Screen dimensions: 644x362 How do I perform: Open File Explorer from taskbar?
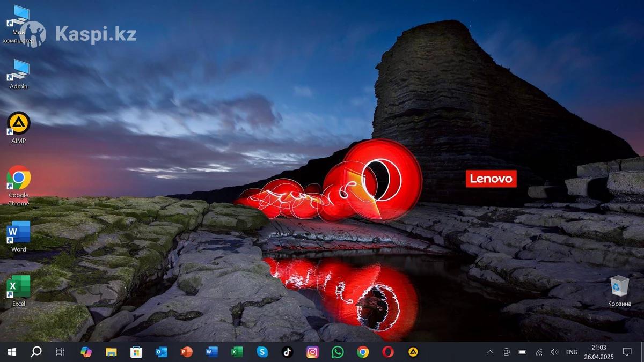111,352
